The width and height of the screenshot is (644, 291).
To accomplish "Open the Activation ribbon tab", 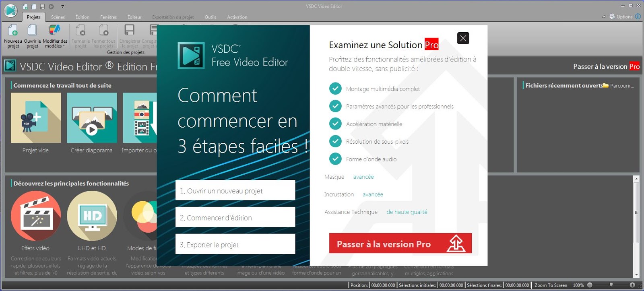I will [237, 17].
